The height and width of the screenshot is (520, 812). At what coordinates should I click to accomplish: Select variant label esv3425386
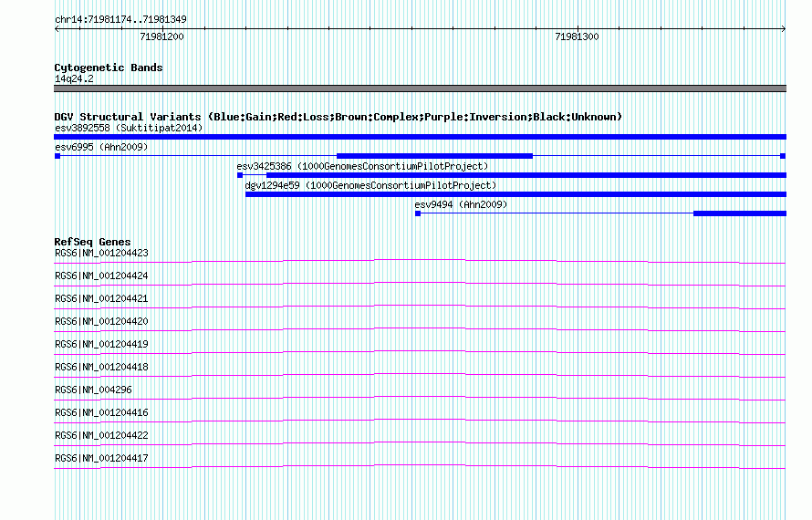coord(362,166)
